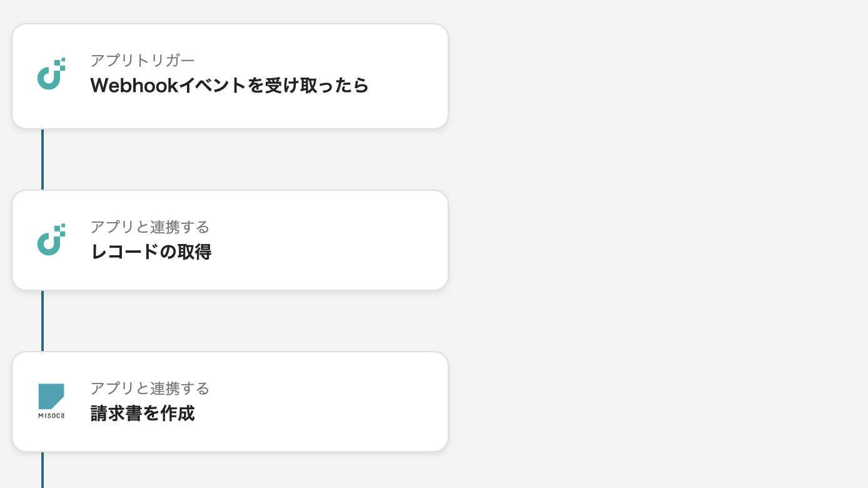
Task: Select the レコードの取得 step title
Action: 151,252
